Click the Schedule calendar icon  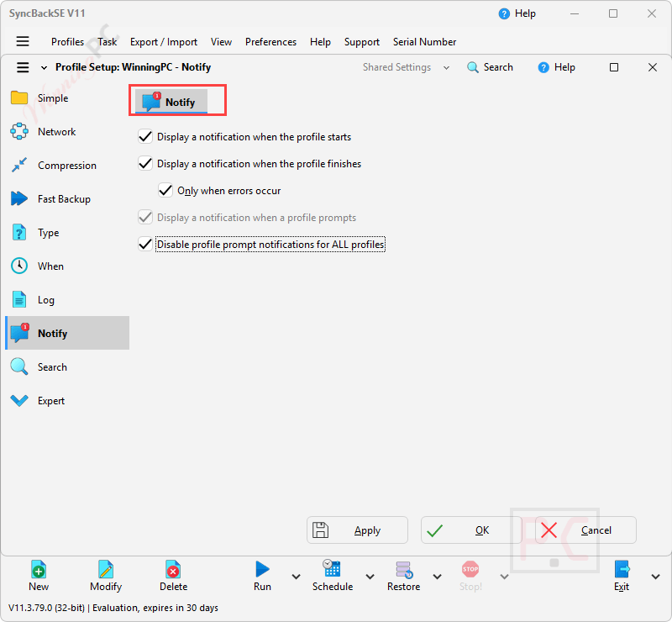tap(332, 569)
